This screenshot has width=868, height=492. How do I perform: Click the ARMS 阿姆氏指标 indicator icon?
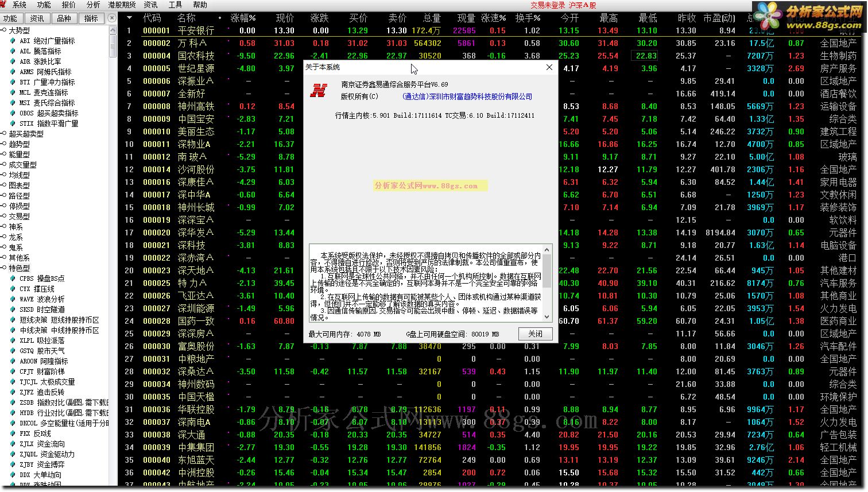13,72
